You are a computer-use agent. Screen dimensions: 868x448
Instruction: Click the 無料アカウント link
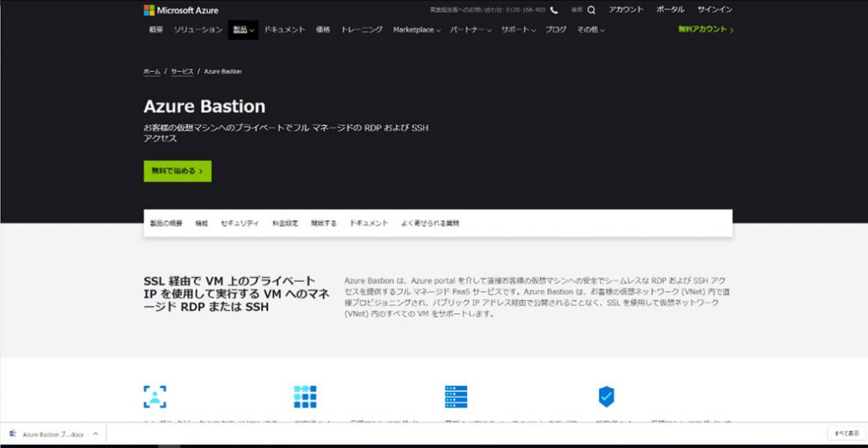706,30
